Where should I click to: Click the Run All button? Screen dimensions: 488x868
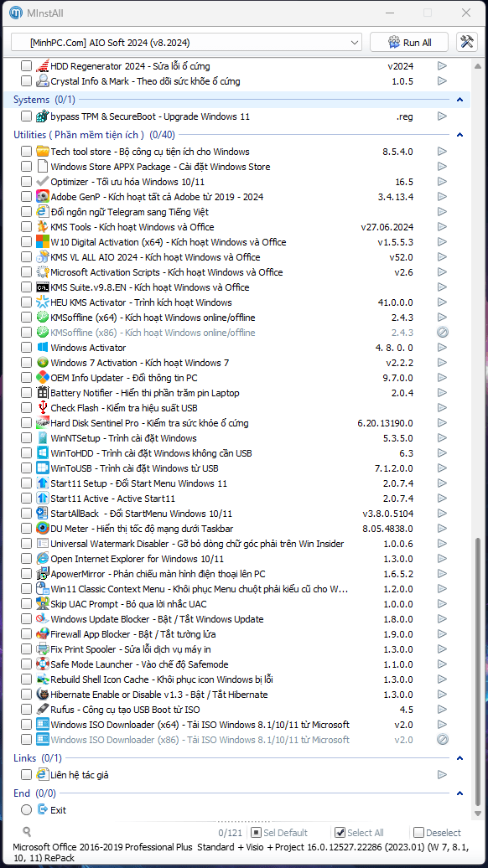tap(409, 43)
